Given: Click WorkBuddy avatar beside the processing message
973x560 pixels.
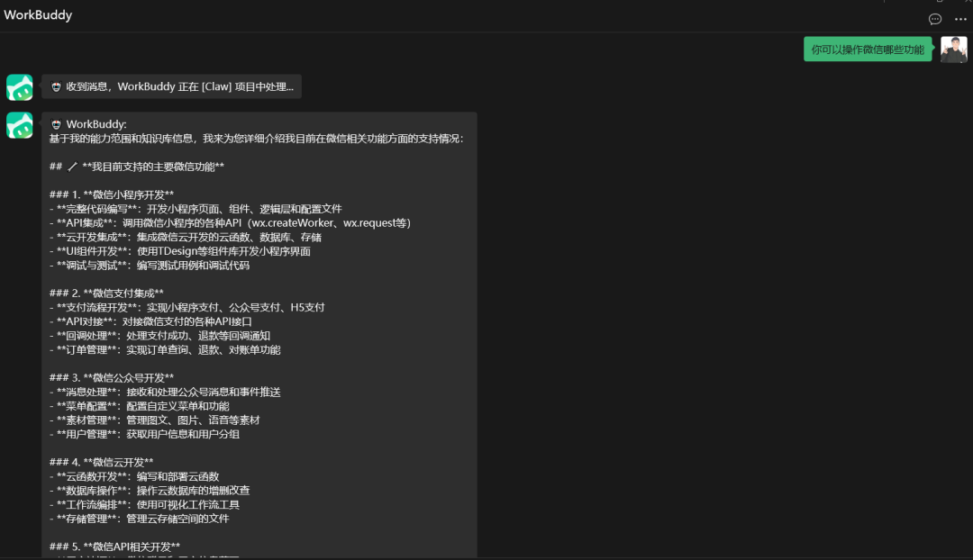Looking at the screenshot, I should tap(19, 87).
